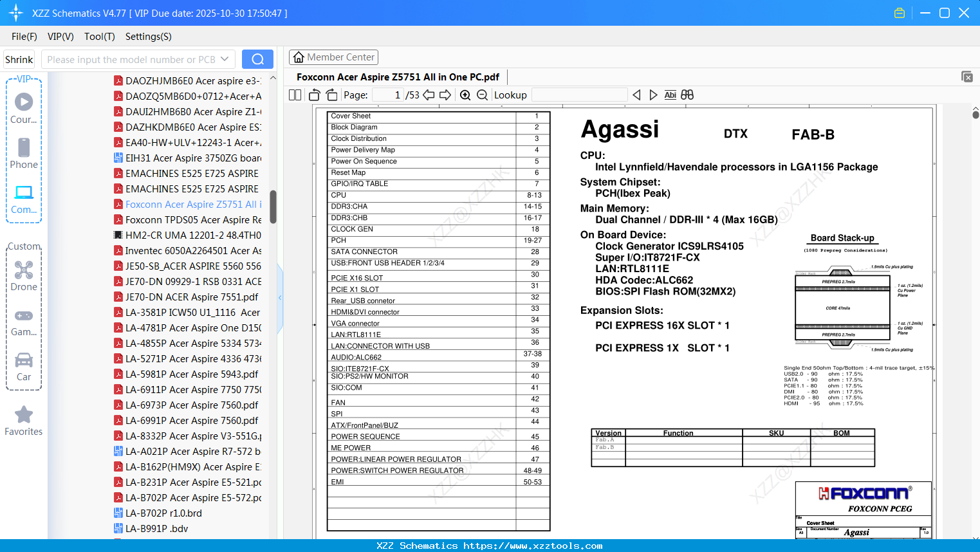Viewport: 980px width, 552px height.
Task: Go to the next page arrow
Action: [445, 95]
